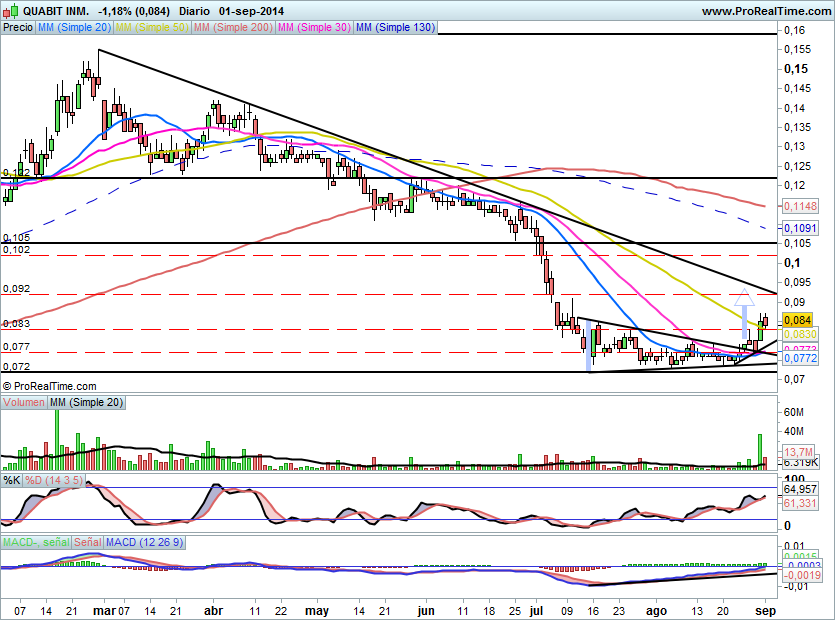Click MM (Simple 20) label in the volume panel
Screen dimensions: 835x620
(x=87, y=402)
